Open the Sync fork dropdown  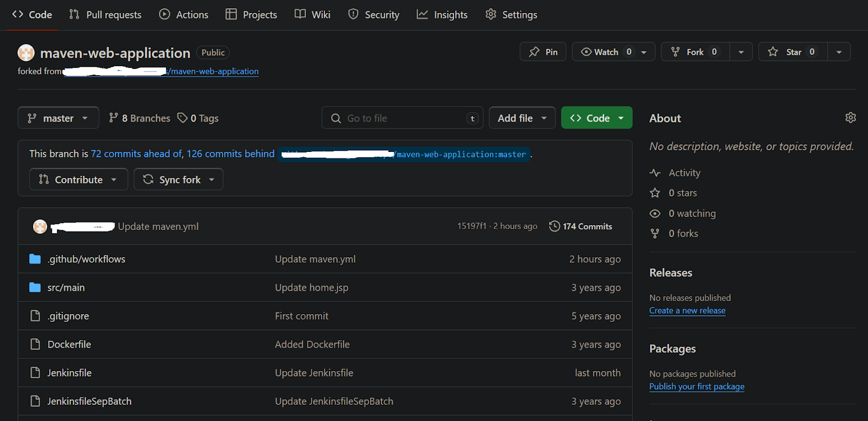(x=178, y=179)
